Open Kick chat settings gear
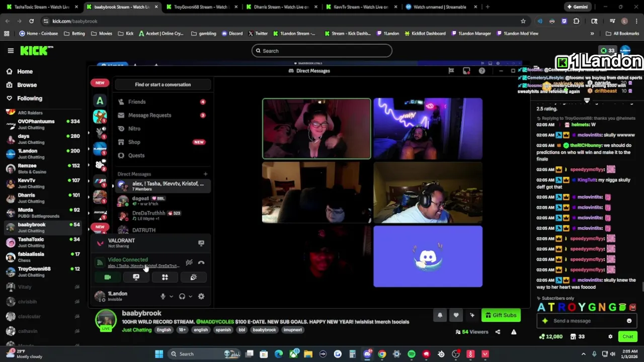The image size is (644, 362). pos(610,337)
